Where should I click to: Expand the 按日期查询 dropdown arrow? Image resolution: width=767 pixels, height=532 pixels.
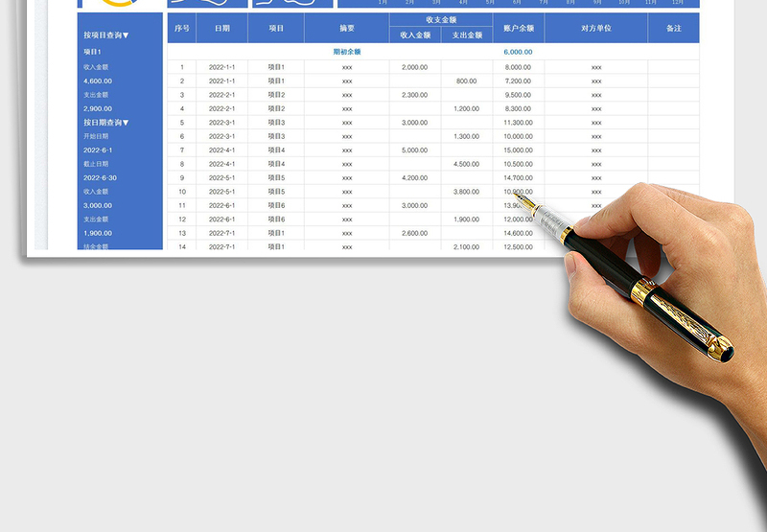(126, 123)
